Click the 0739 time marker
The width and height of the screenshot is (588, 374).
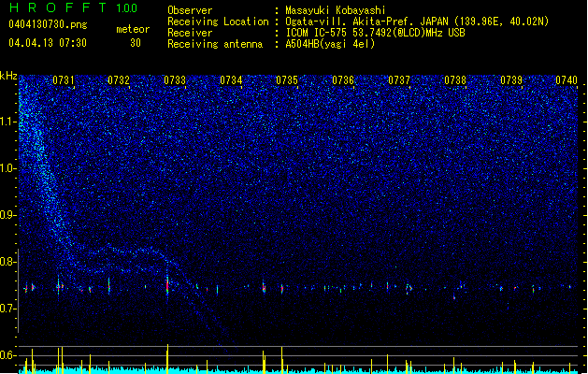coord(511,80)
